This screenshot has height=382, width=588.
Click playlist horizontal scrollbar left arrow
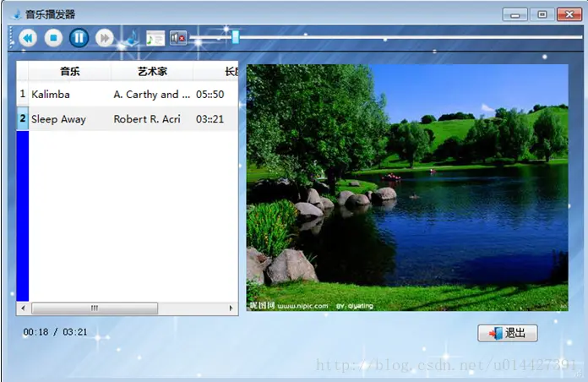click(24, 308)
